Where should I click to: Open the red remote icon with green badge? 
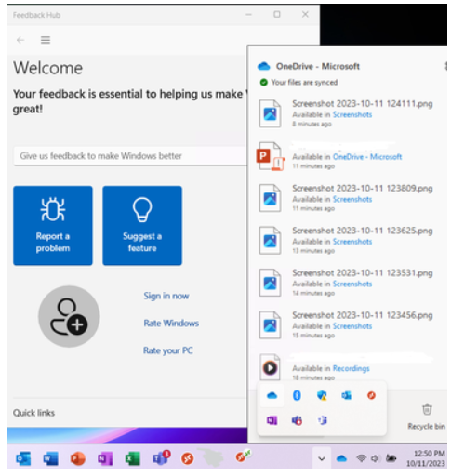coord(243,456)
